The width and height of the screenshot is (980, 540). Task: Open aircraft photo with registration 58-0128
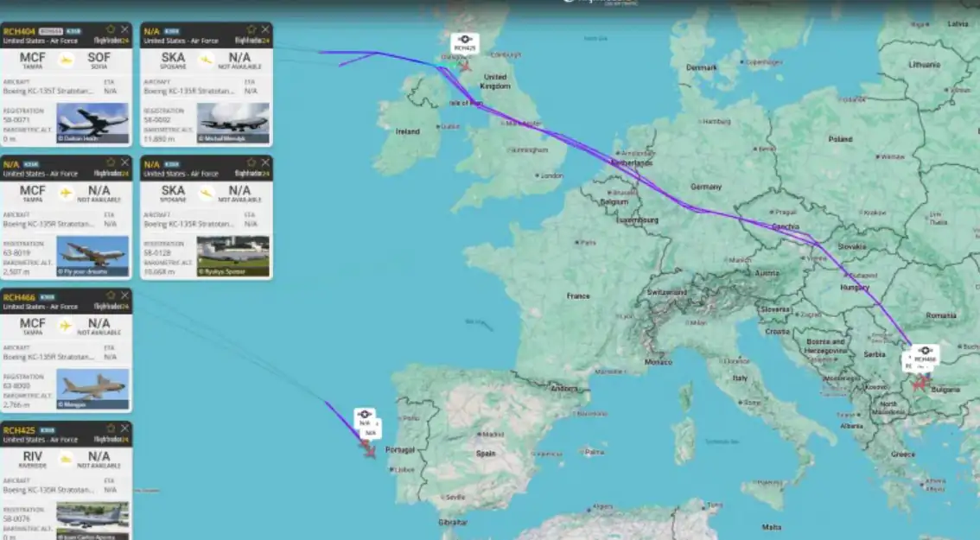(x=233, y=256)
